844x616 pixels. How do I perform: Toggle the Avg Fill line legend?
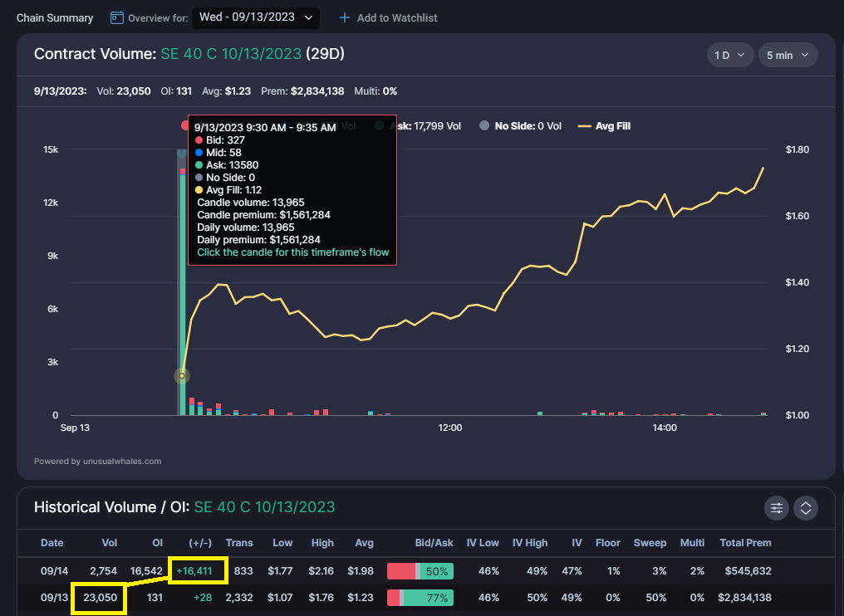click(605, 125)
